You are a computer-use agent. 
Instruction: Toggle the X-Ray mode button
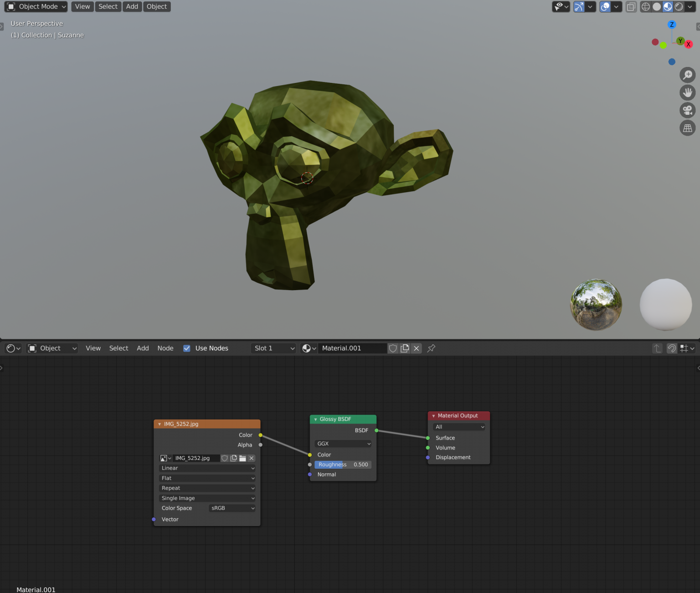[x=631, y=6]
